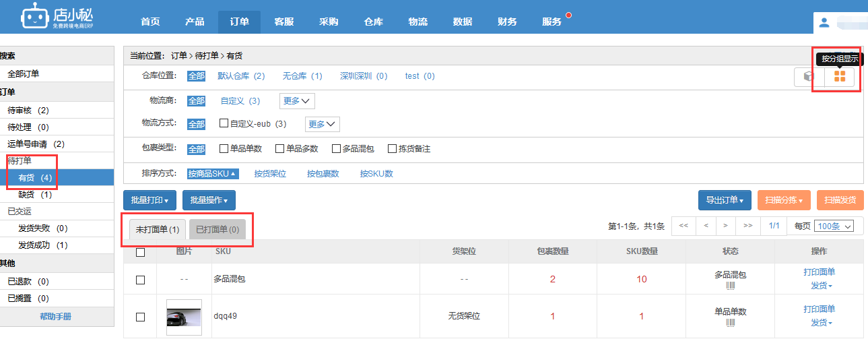Open the 批量打印 dropdown
868x339 pixels.
tap(149, 200)
